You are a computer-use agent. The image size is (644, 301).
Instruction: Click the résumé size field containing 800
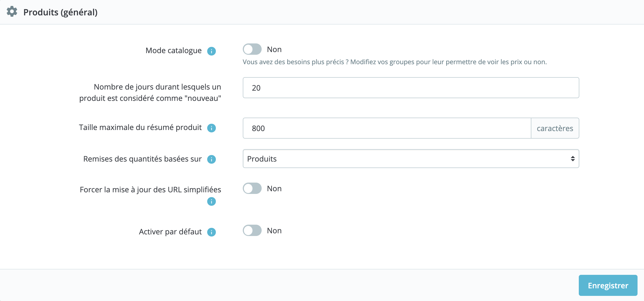(x=387, y=128)
